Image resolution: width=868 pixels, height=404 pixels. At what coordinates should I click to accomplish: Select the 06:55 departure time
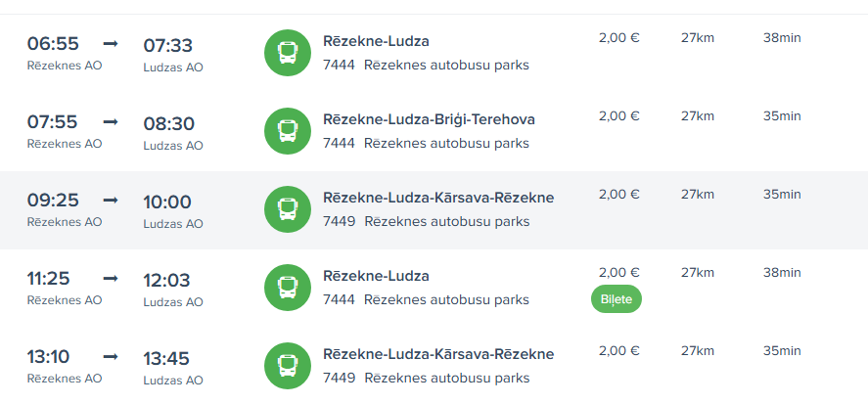[x=53, y=45]
